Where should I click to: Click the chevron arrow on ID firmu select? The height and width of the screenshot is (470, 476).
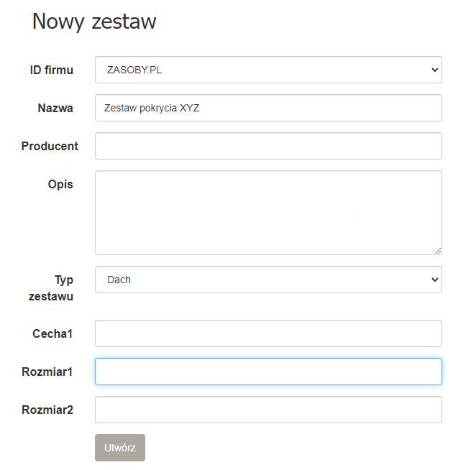434,70
